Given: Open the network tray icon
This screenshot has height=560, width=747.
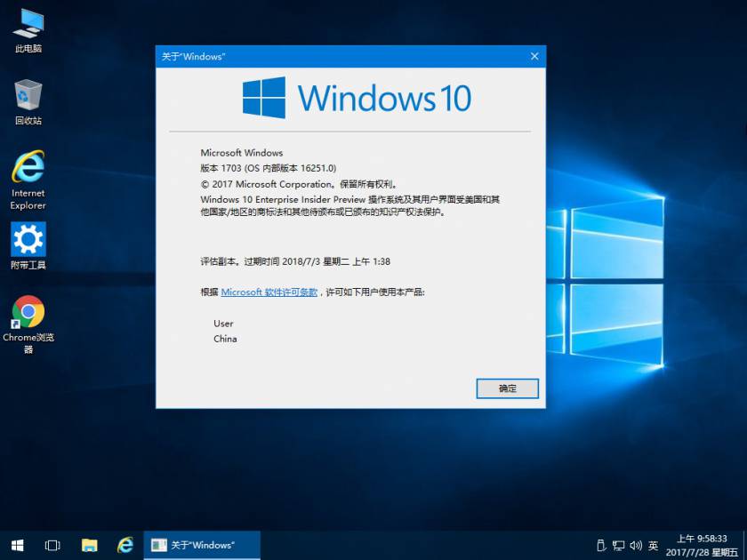Looking at the screenshot, I should (x=618, y=545).
